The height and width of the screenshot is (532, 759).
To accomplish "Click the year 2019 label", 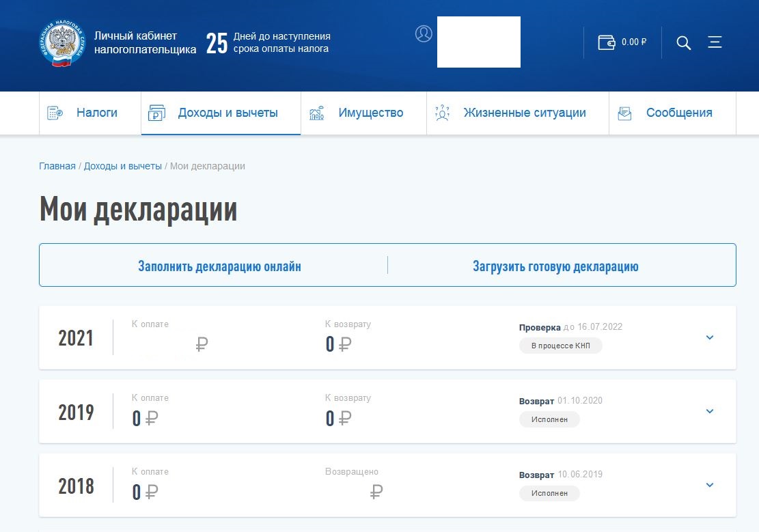I will [x=76, y=412].
